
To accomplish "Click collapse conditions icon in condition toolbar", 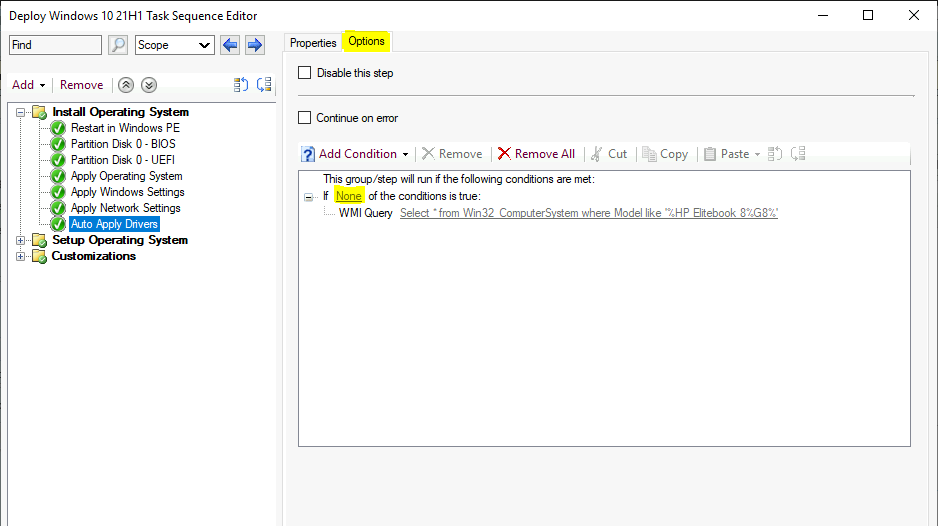I will (x=798, y=154).
